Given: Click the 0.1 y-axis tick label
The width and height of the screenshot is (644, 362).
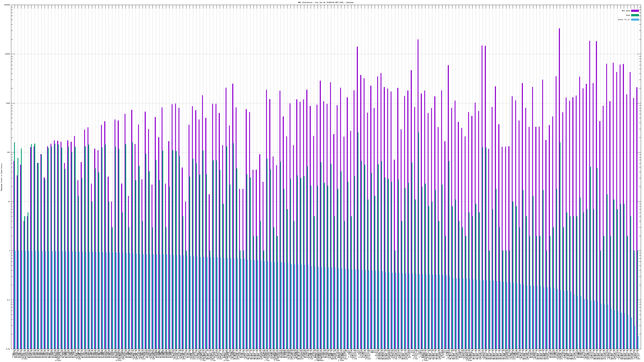Looking at the screenshot, I should point(9,300).
